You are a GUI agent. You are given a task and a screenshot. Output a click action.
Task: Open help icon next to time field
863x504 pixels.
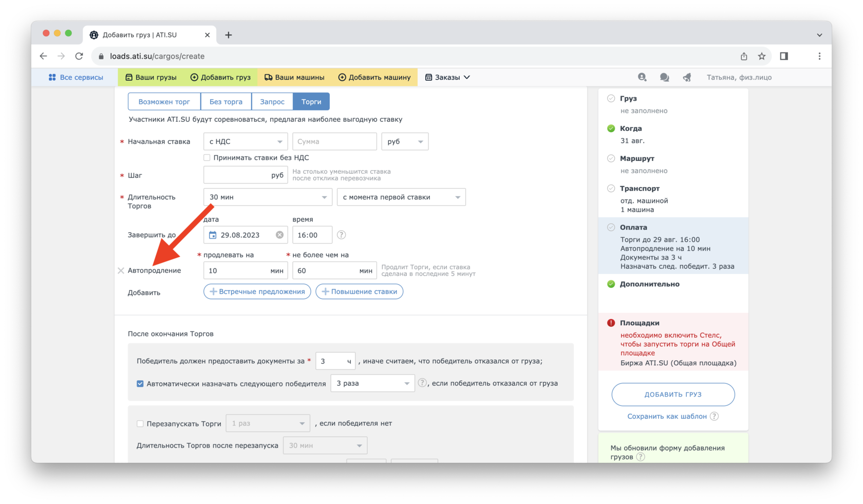(x=341, y=235)
